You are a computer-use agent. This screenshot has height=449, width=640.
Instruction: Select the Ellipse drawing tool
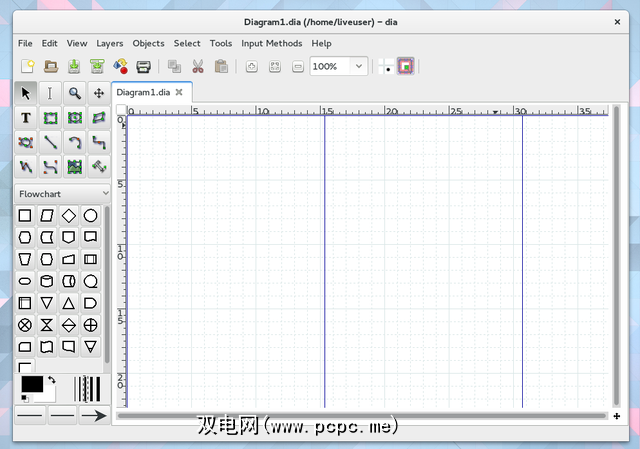point(74,118)
